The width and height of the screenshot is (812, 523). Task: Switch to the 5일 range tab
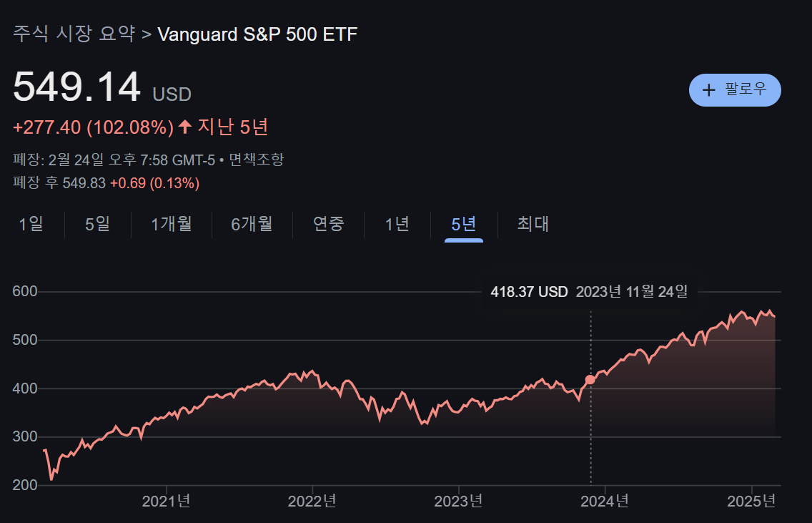click(97, 224)
